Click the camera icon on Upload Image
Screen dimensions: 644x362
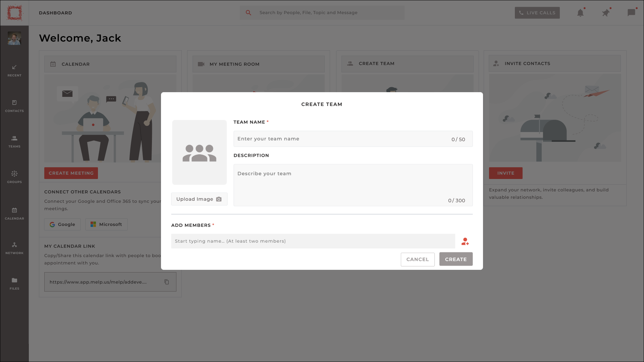219,199
